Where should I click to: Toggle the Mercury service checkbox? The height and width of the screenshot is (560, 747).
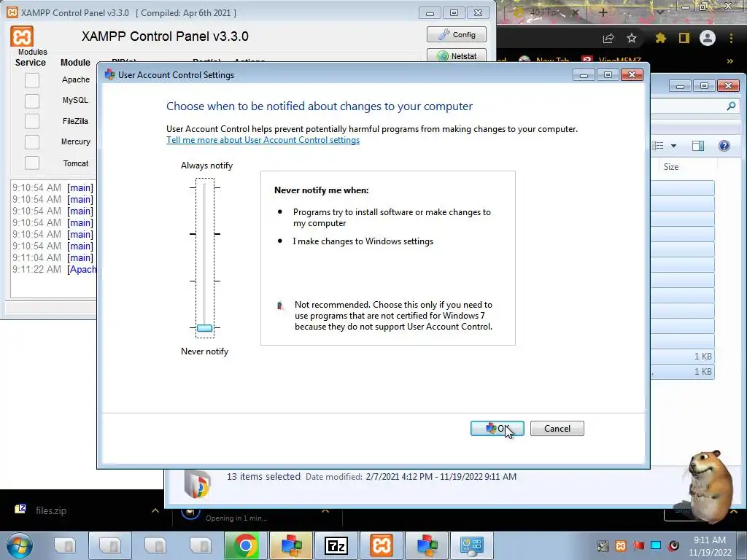point(32,142)
